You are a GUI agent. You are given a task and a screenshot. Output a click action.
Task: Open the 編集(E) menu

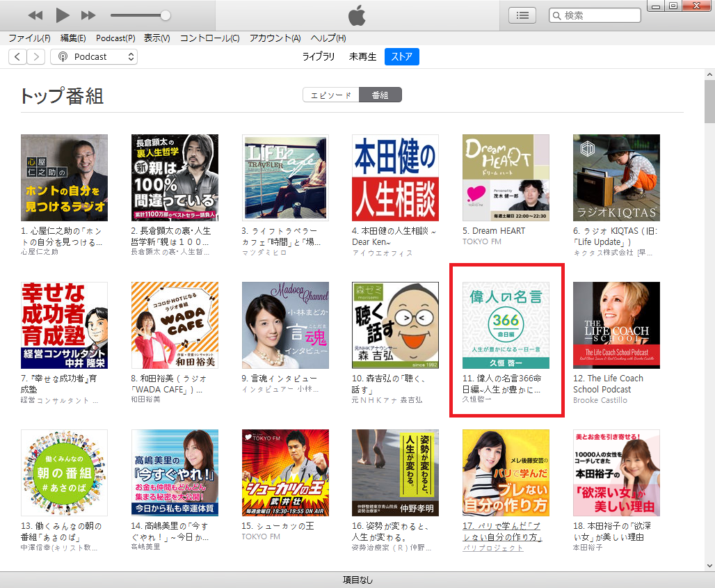(73, 38)
